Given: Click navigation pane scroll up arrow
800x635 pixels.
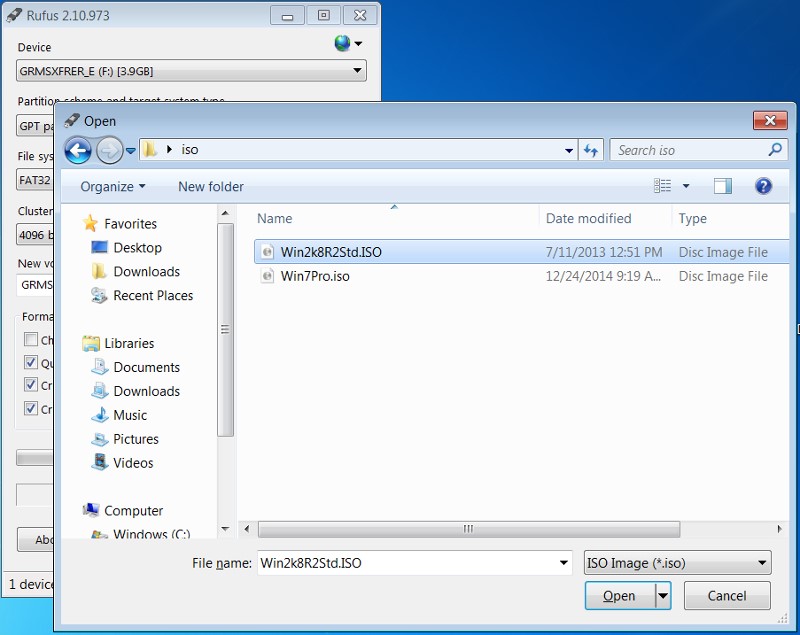Looking at the screenshot, I should 225,213.
